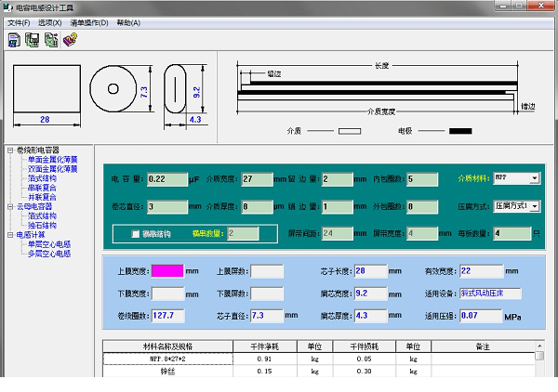Image resolution: width=558 pixels, height=392 pixels.
Task: Click the first 千件净耗 column header
Action: tap(265, 346)
